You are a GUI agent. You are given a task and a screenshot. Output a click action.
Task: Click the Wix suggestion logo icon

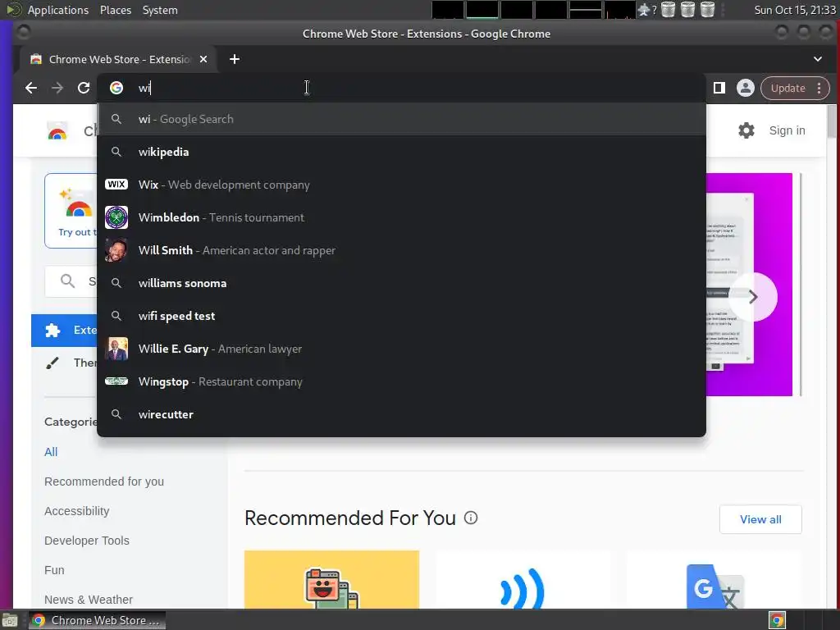pos(116,185)
